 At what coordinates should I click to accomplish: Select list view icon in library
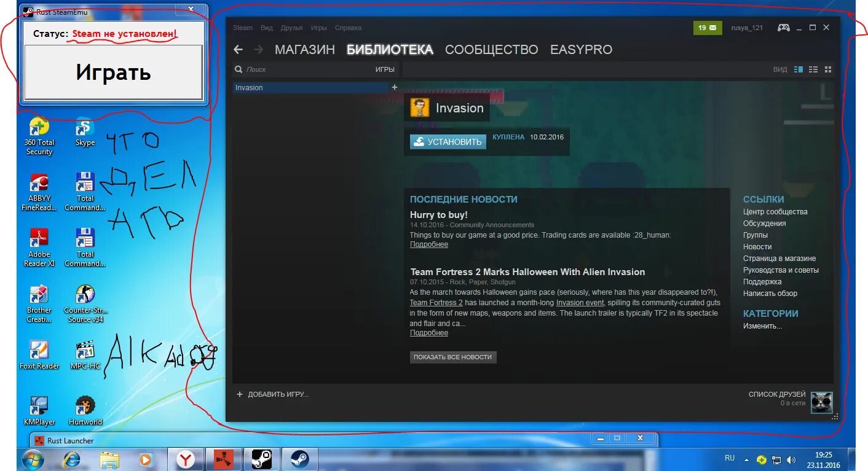[x=813, y=69]
